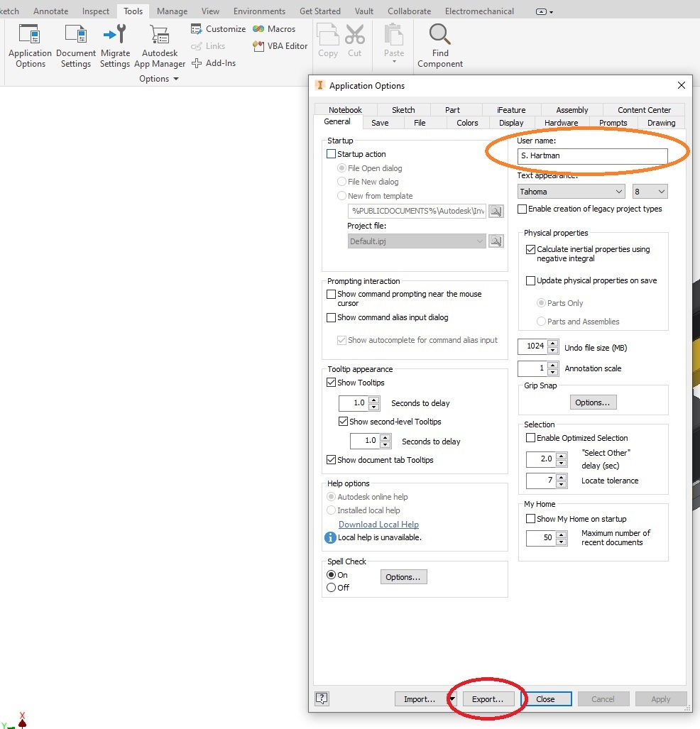Open the Find Component tool
This screenshot has width=700, height=729.
point(440,46)
